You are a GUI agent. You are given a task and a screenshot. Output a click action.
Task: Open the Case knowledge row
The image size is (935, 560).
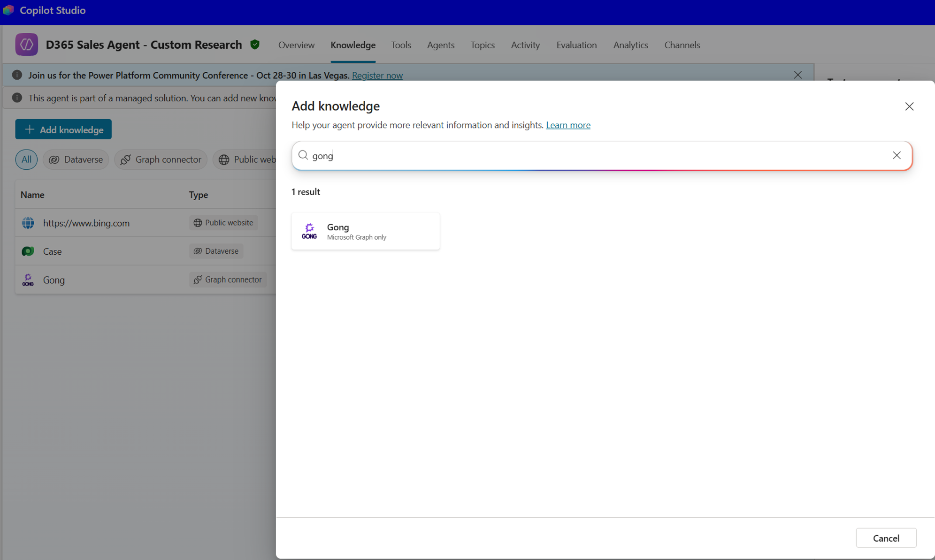[146, 251]
